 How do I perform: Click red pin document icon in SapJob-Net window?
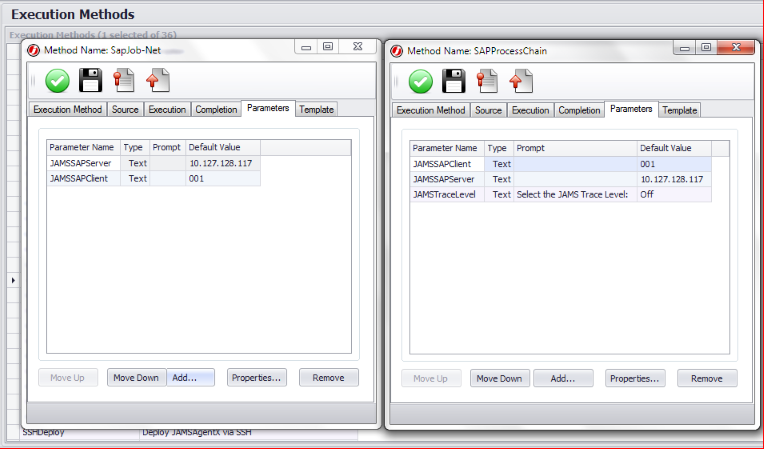[123, 80]
